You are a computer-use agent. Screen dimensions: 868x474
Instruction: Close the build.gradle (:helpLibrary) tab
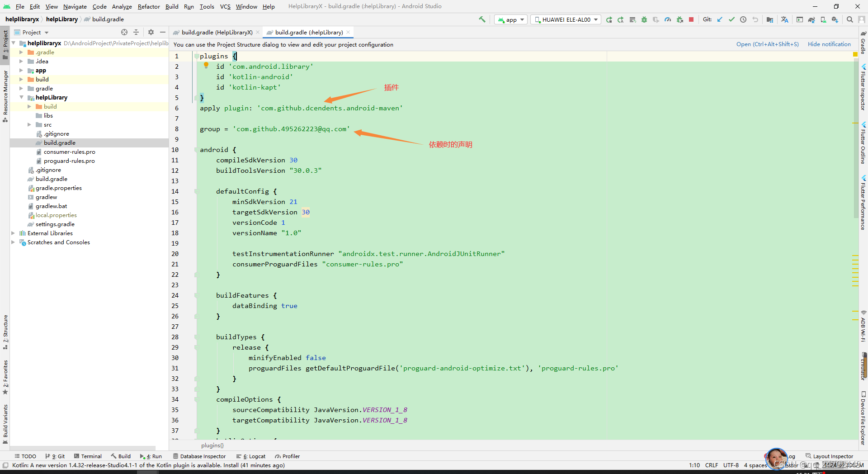(348, 32)
